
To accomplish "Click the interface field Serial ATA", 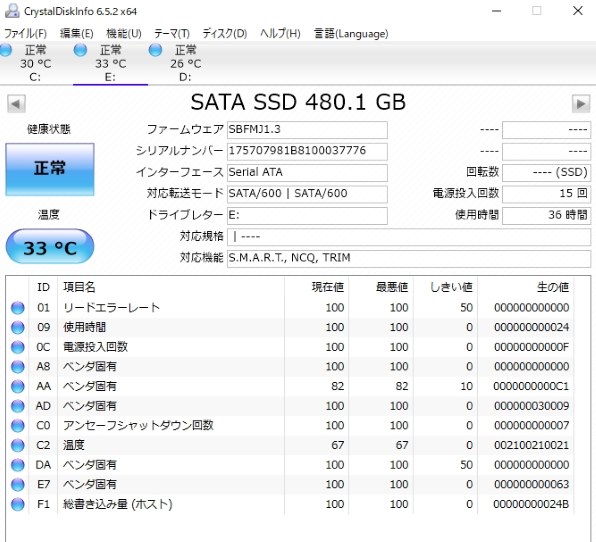I will click(307, 173).
